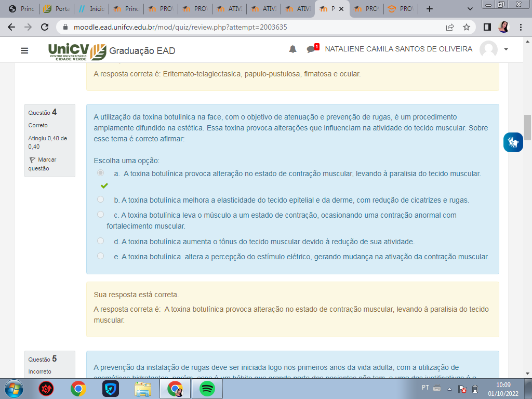Open Spotify from the taskbar
The width and height of the screenshot is (532, 399).
(x=207, y=388)
